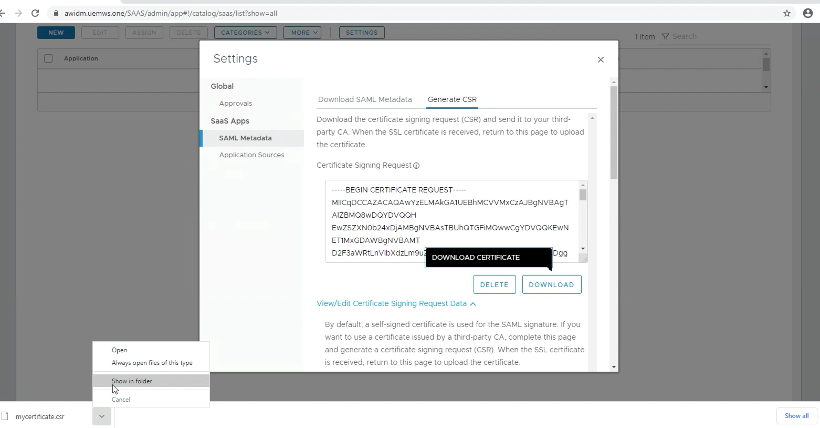This screenshot has width=820, height=428.
Task: Click the Download button for the CSR
Action: (551, 285)
